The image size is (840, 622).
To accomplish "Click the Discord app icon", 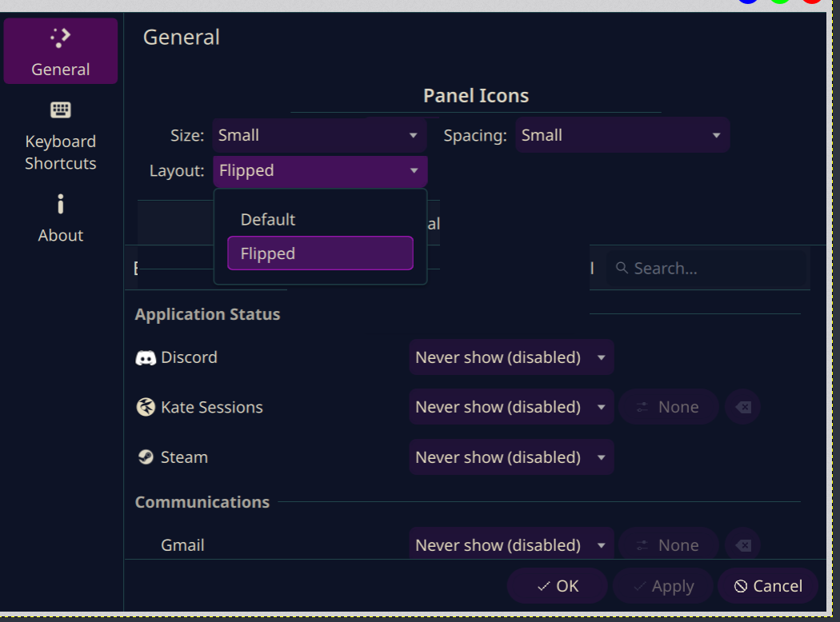I will tap(145, 358).
